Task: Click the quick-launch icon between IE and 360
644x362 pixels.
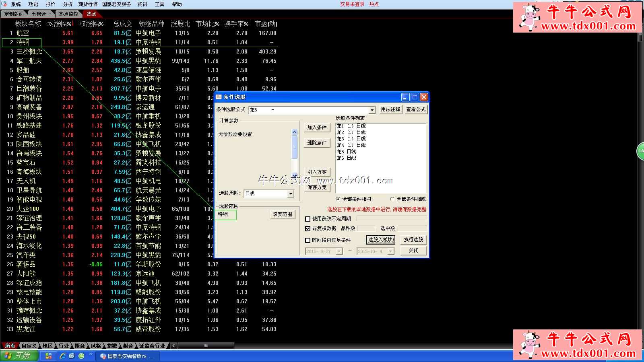Action: tap(72, 356)
